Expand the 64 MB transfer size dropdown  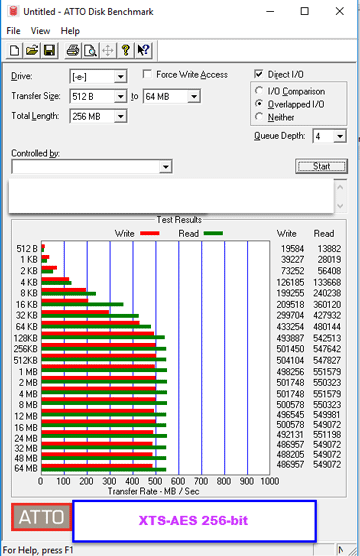point(194,96)
